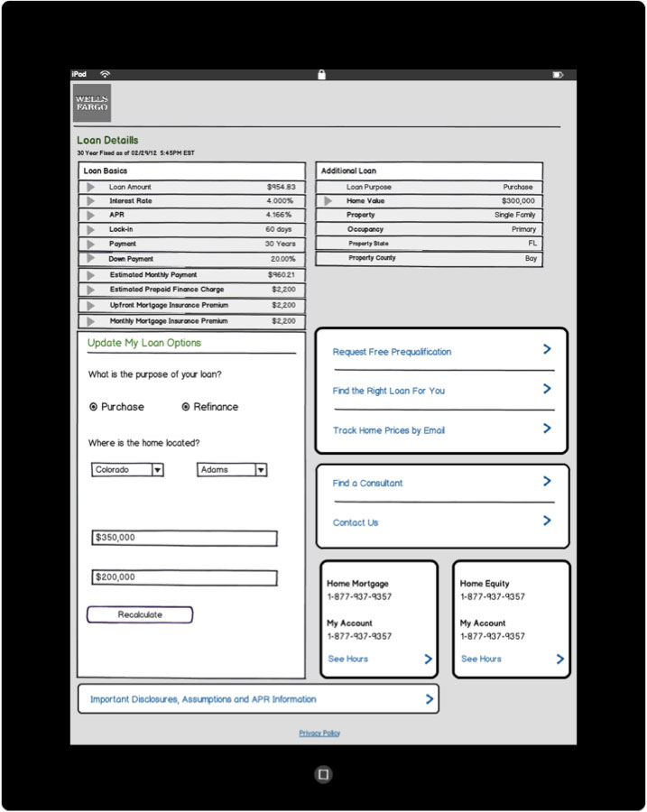Expand the Interest Rate disclosure triangle
Viewport: 647px width, 812px height.
click(x=90, y=201)
